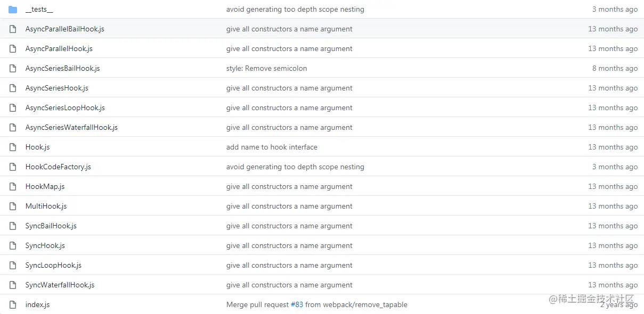
Task: Click file icon next to MultiHook.js
Action: tap(13, 206)
